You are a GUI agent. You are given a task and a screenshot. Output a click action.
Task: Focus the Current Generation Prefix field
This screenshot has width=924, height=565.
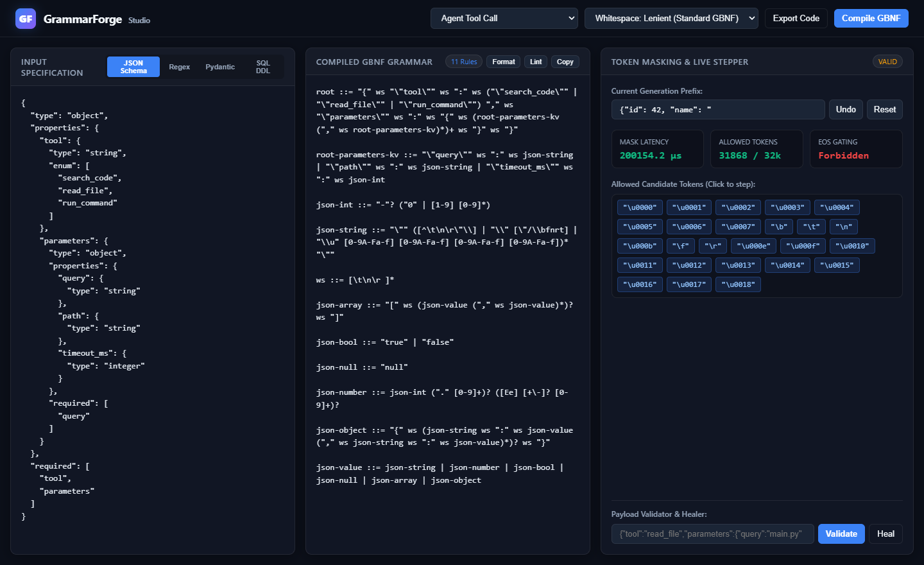(718, 110)
